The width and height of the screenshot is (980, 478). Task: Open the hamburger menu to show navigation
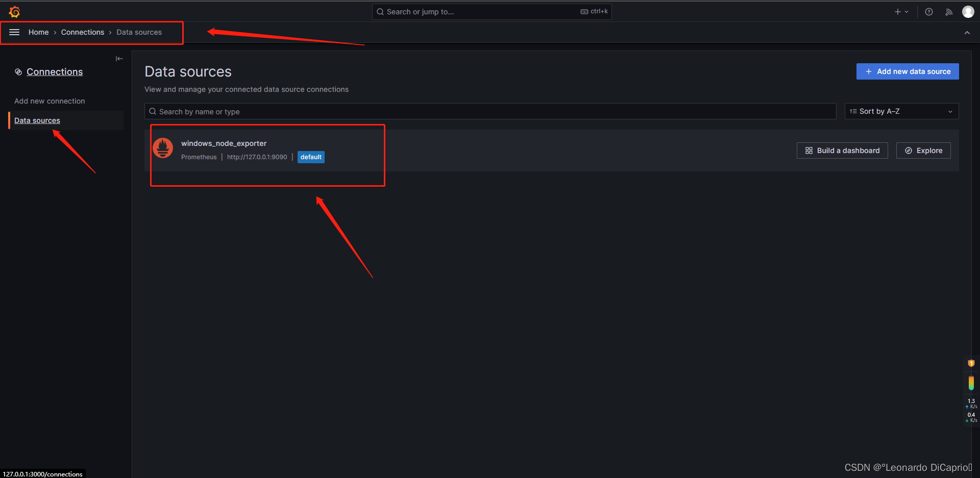14,32
